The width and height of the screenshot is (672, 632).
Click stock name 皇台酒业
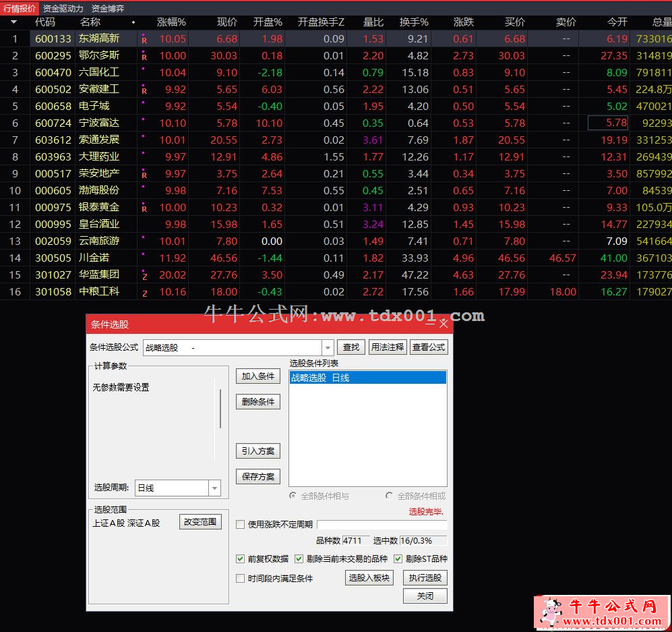99,224
